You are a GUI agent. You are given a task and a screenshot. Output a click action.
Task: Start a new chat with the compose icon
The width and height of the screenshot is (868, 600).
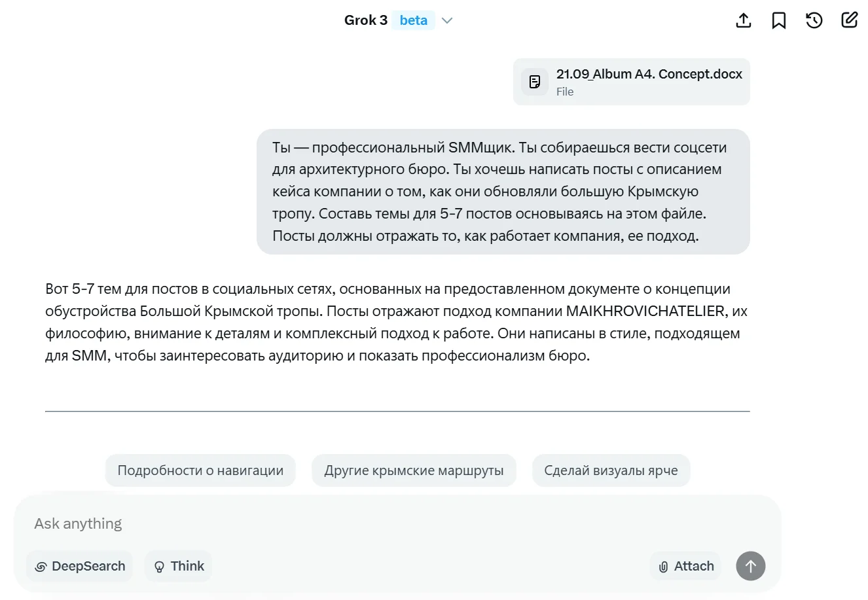[850, 20]
